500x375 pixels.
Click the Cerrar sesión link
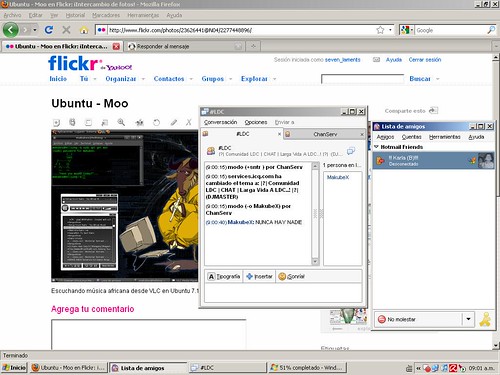pyautogui.click(x=425, y=60)
